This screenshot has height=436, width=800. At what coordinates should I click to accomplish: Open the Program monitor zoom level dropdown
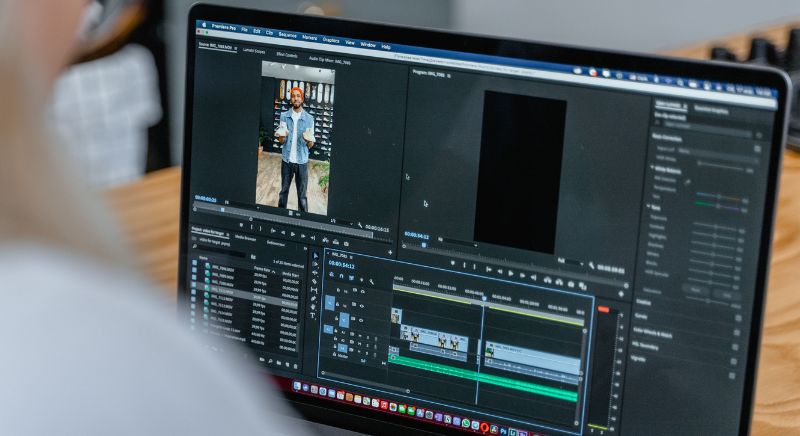coord(458,241)
